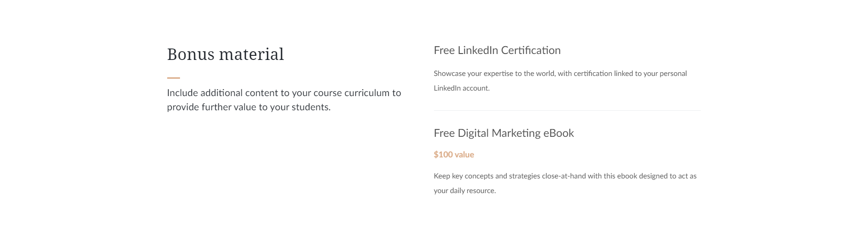This screenshot has height=232, width=868.
Task: Open the Free Digital Marketing eBook title
Action: pyautogui.click(x=504, y=133)
